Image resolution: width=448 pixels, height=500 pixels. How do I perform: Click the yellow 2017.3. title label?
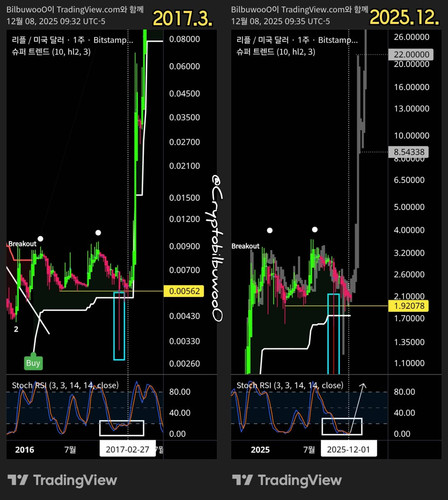tap(183, 18)
